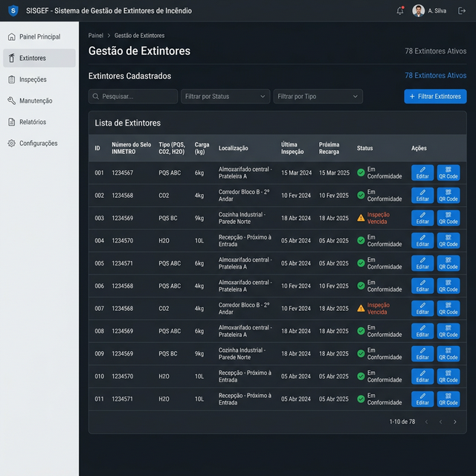Open Manutenção in the sidebar
476x476 pixels.
36,101
